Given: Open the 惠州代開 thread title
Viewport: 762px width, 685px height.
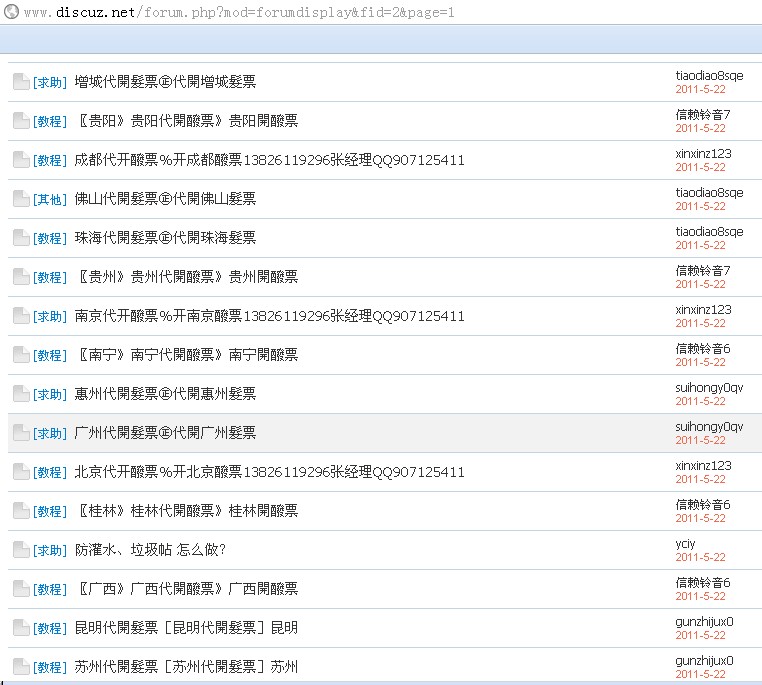Looking at the screenshot, I should pyautogui.click(x=165, y=394).
